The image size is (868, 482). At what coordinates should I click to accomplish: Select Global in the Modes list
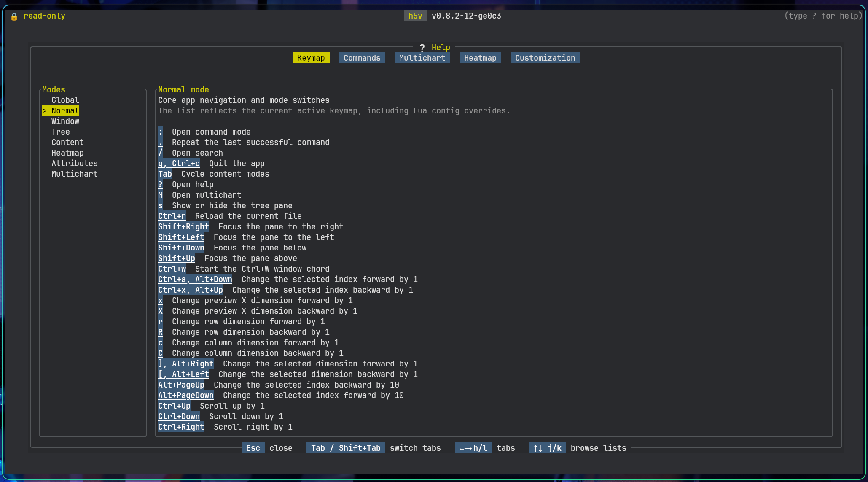[x=65, y=100]
